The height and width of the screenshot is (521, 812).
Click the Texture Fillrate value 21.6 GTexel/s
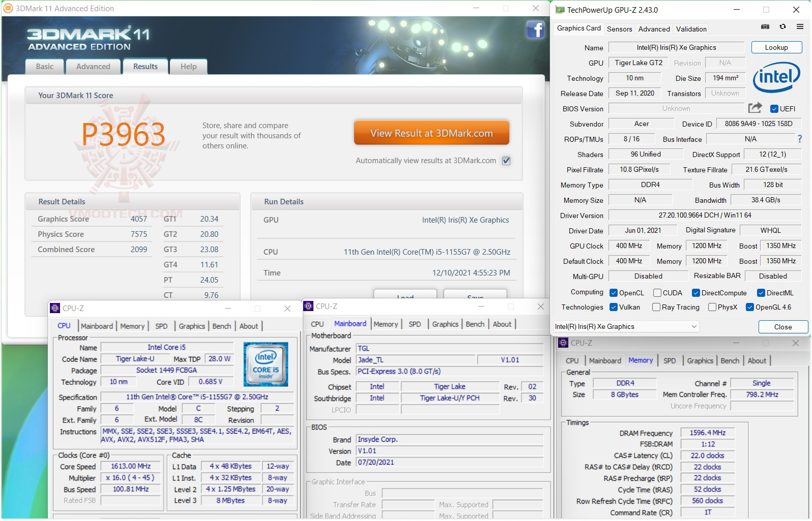[x=766, y=169]
